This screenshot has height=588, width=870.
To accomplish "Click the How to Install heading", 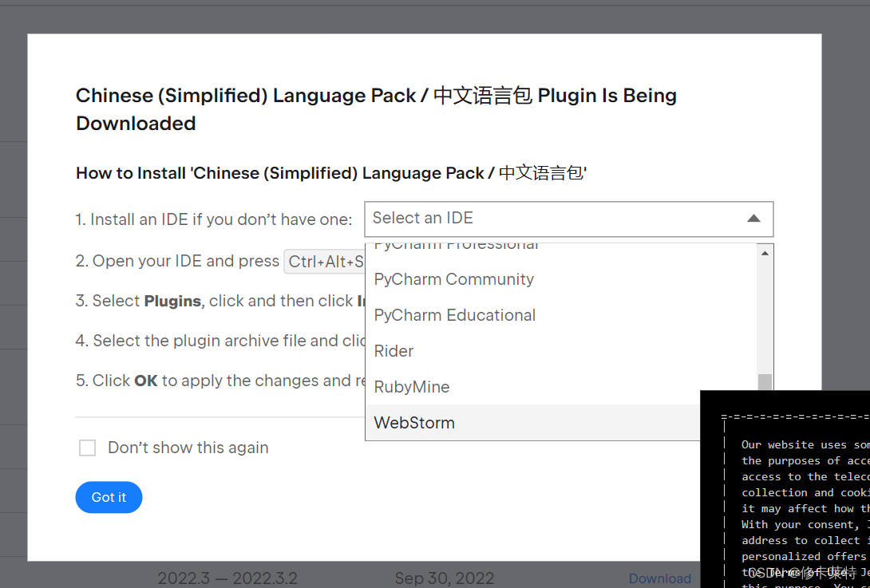I will [x=331, y=174].
